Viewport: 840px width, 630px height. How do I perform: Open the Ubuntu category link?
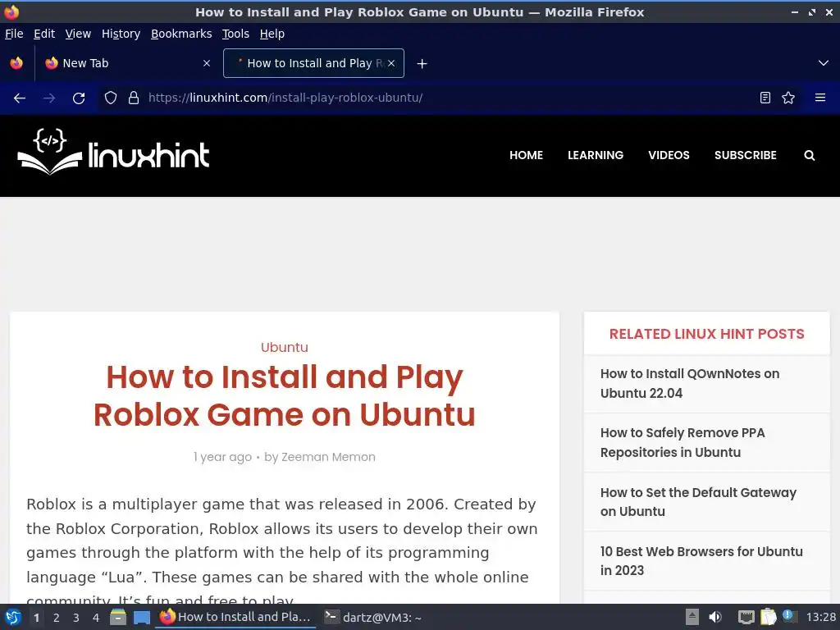tap(285, 347)
